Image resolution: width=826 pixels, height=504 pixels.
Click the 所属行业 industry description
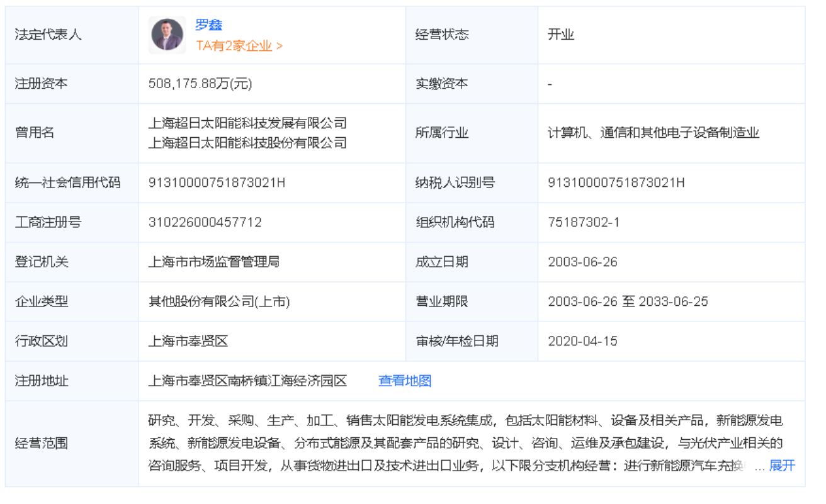(x=653, y=133)
